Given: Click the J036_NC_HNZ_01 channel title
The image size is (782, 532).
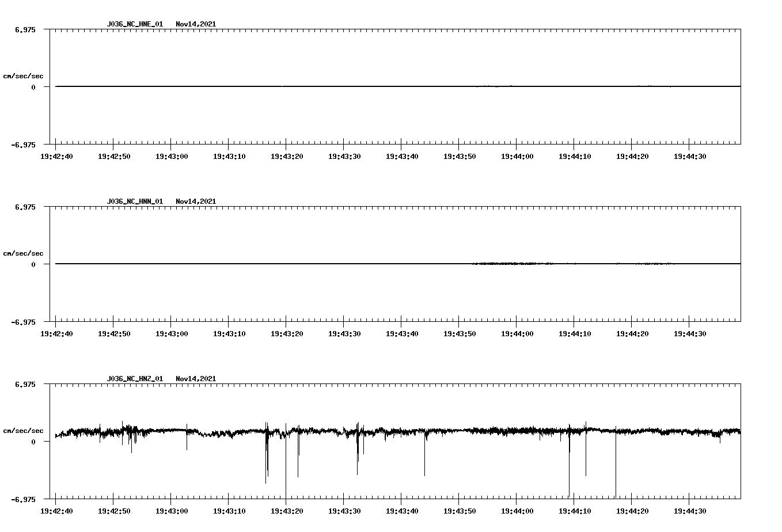Looking at the screenshot, I should pos(135,379).
